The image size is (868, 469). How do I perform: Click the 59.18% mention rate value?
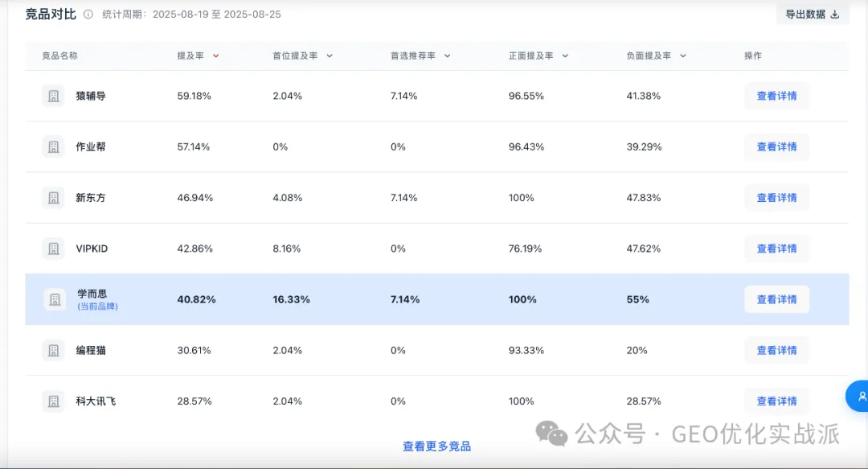point(194,96)
